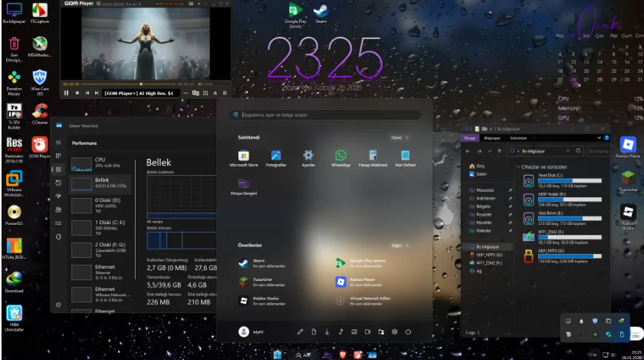This screenshot has height=360, width=644.
Task: Go up one folder in File Explorer
Action: [x=499, y=151]
